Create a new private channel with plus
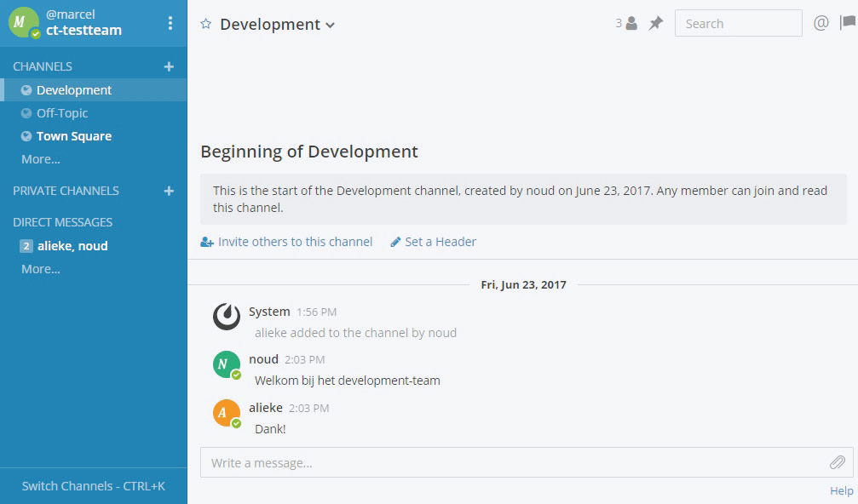The image size is (858, 504). 169,191
